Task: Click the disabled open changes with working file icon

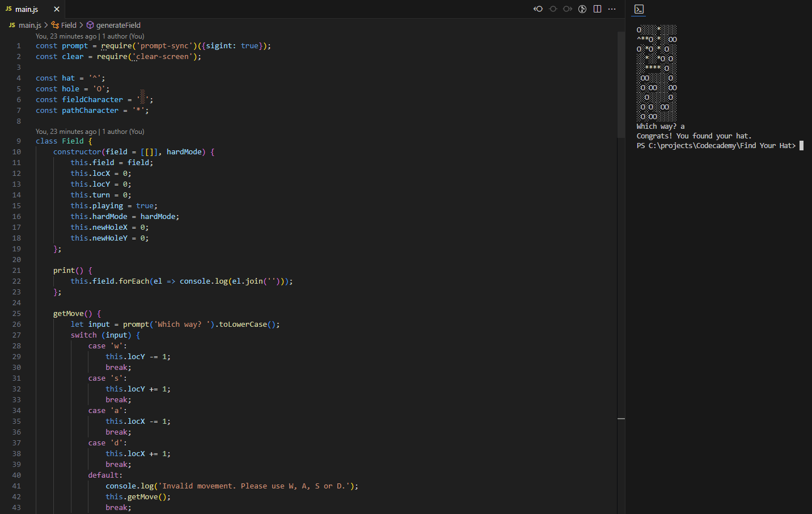Action: 553,9
